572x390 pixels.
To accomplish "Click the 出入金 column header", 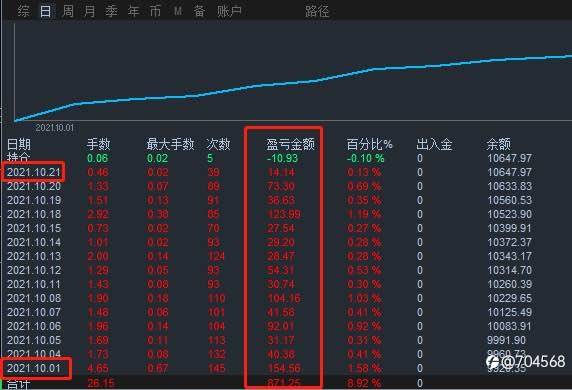I will click(x=434, y=144).
